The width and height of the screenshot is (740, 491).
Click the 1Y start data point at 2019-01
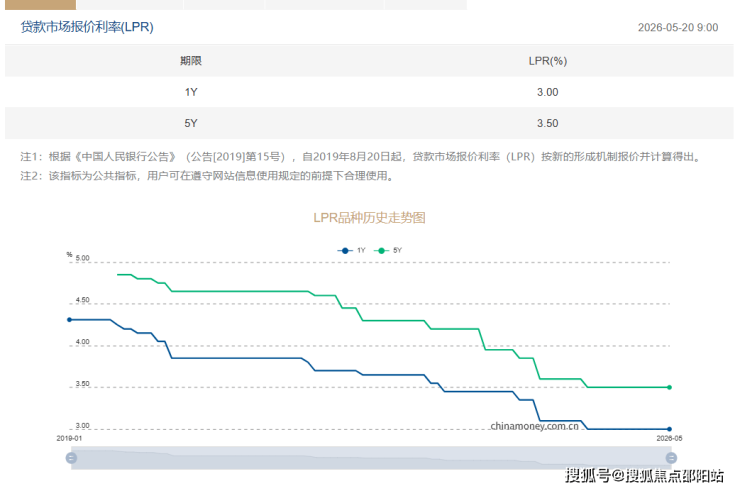click(x=69, y=320)
